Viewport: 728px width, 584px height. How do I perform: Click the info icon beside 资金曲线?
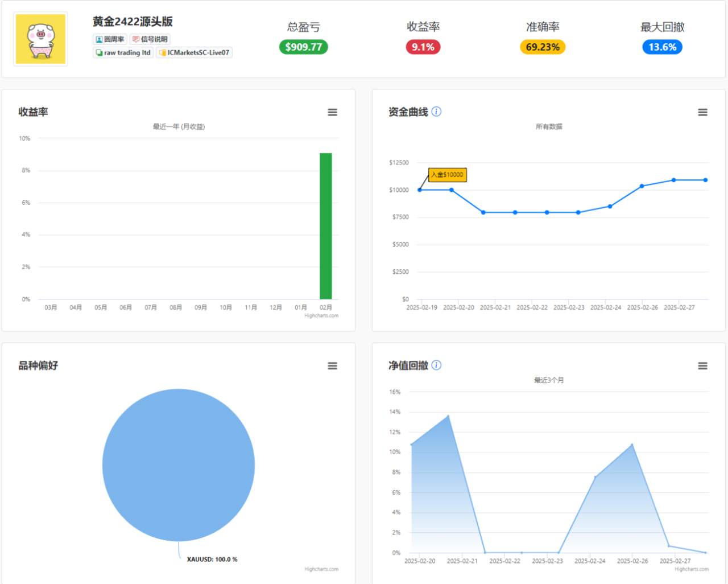click(x=436, y=112)
